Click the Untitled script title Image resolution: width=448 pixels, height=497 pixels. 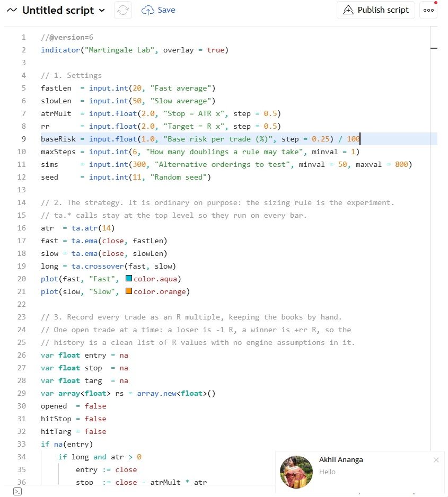[x=58, y=11]
